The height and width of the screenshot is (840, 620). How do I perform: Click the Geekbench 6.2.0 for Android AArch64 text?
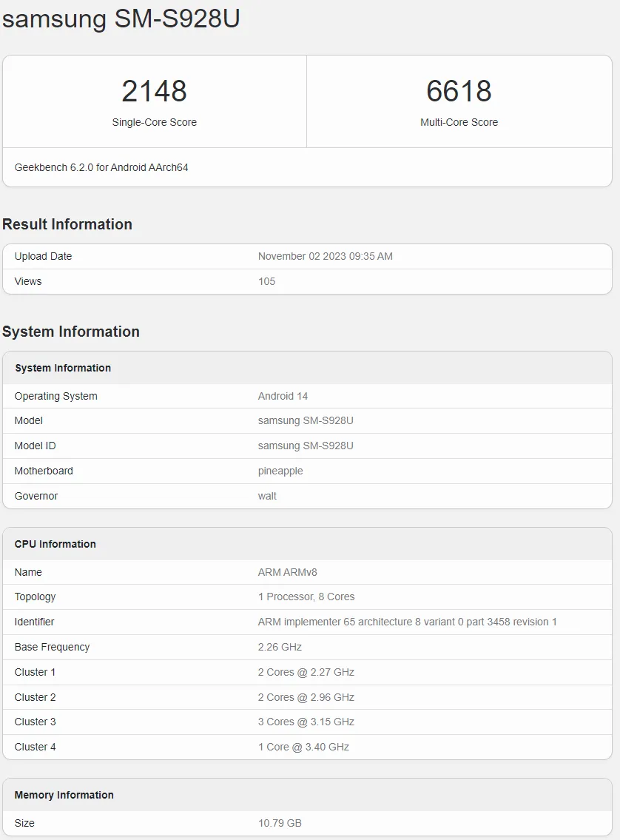tap(101, 167)
